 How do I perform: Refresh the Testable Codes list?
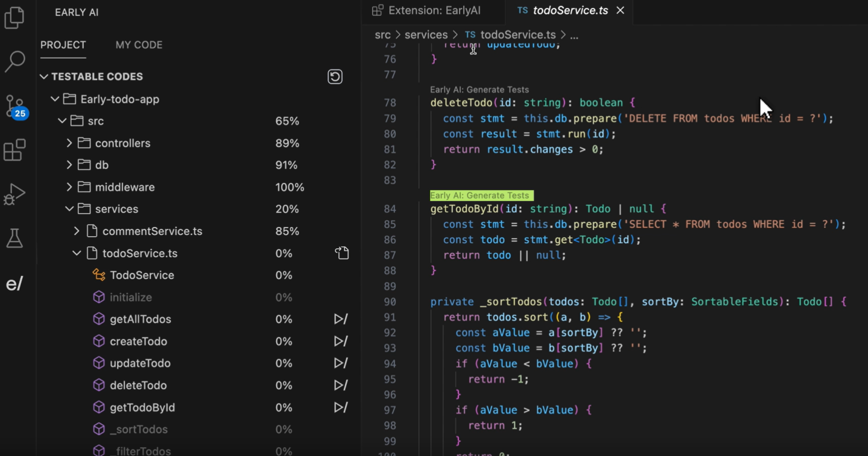tap(335, 77)
